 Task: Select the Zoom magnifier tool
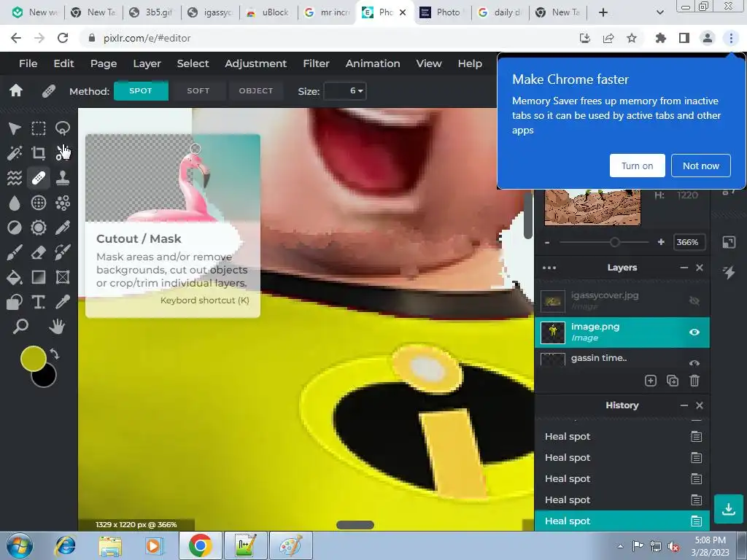coord(20,327)
